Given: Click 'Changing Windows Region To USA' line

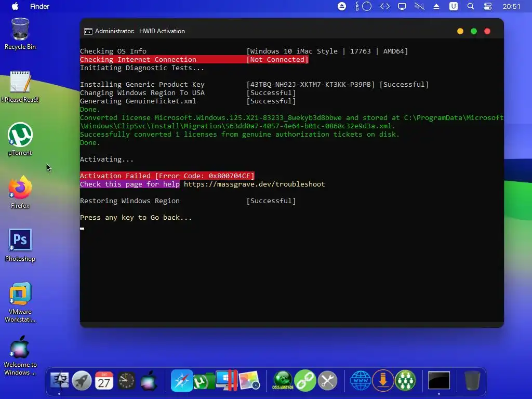Looking at the screenshot, I should click(x=142, y=92).
